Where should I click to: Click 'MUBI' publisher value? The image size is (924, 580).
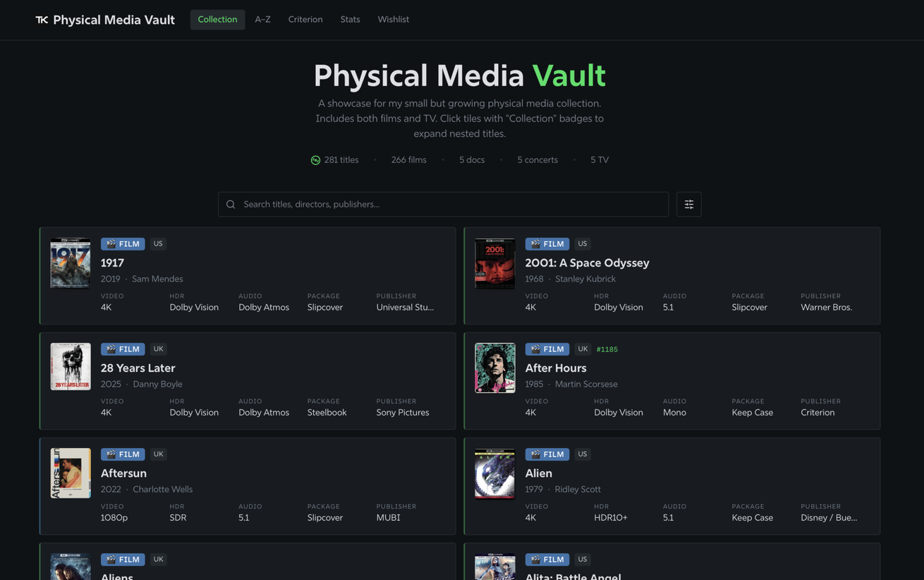pos(388,518)
